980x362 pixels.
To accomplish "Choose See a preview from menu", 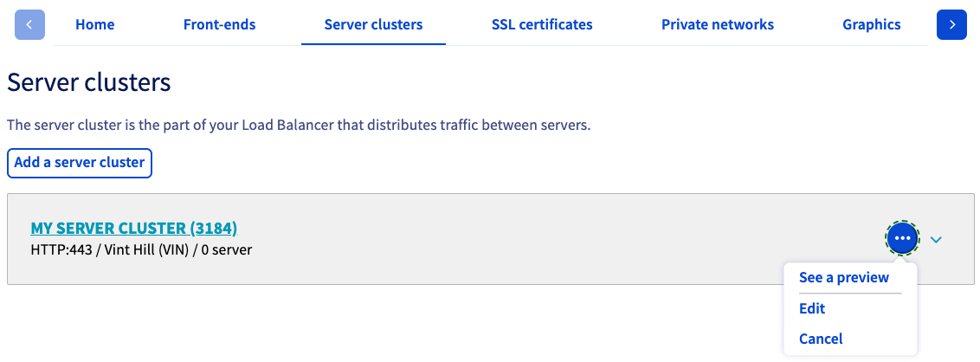I will coord(844,278).
